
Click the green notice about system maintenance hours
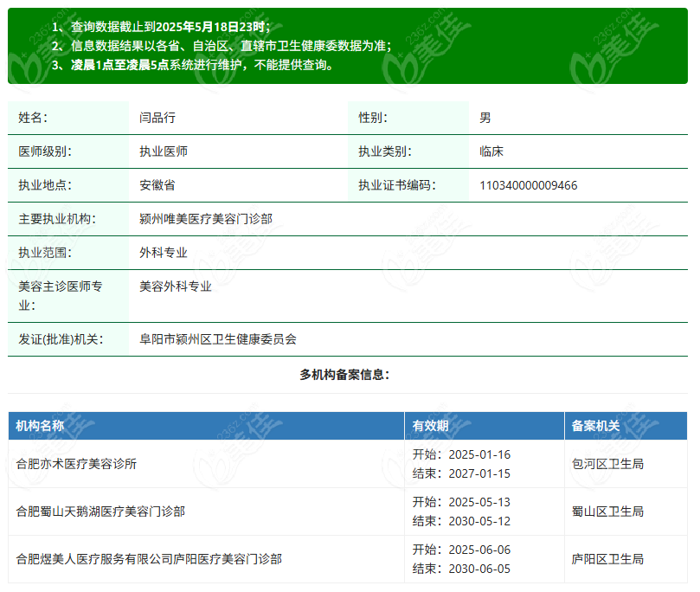click(x=203, y=65)
